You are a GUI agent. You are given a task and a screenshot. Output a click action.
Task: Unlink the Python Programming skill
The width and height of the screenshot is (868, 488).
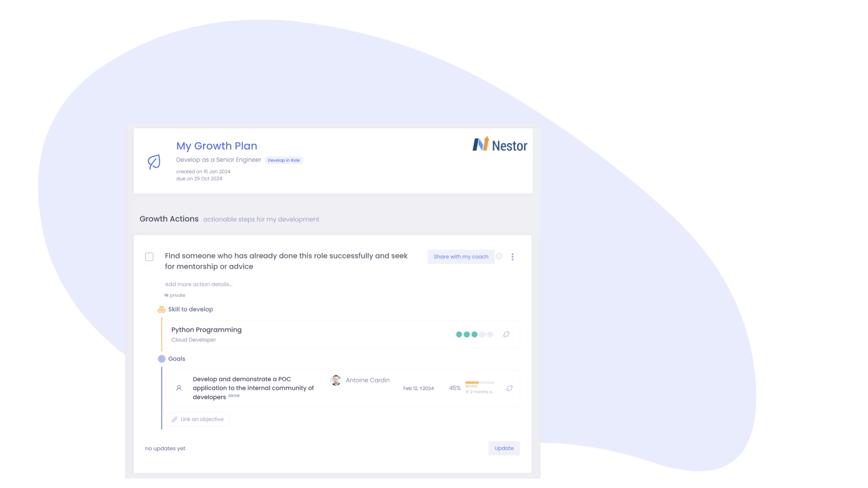(x=506, y=334)
